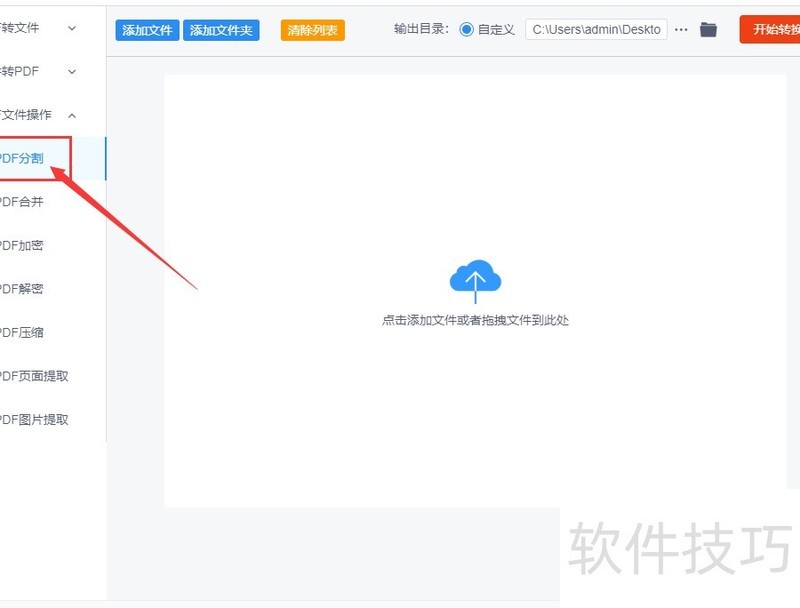Click the folder icon to browse output directory

point(708,29)
